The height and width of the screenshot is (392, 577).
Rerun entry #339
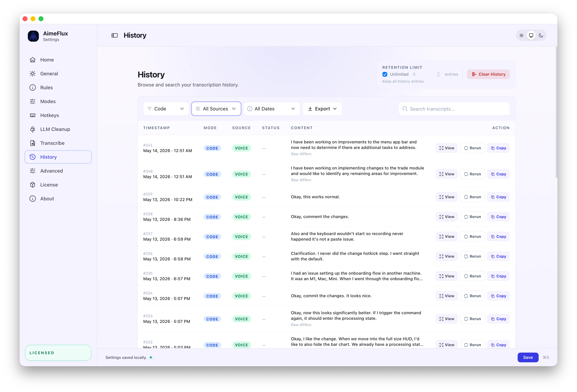pos(473,197)
